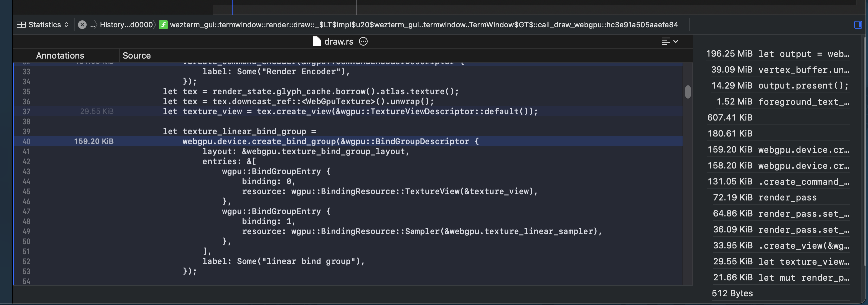Expand the collapsed path ellipsis before History
This screenshot has width=868, height=305.
[93, 25]
